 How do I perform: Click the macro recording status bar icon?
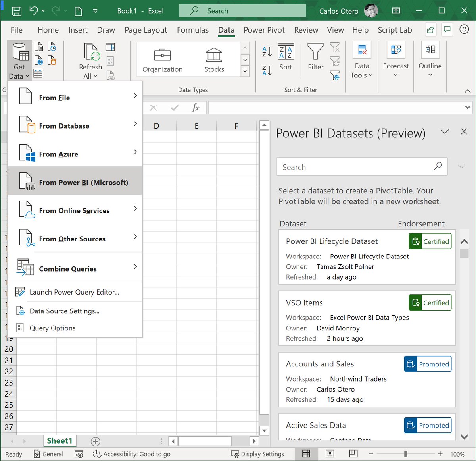(x=79, y=454)
